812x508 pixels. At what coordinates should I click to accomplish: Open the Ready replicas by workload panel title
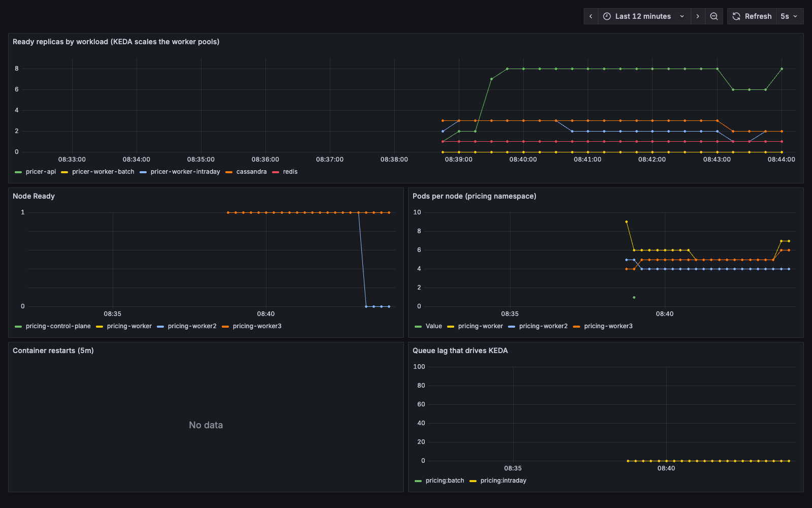(x=116, y=42)
